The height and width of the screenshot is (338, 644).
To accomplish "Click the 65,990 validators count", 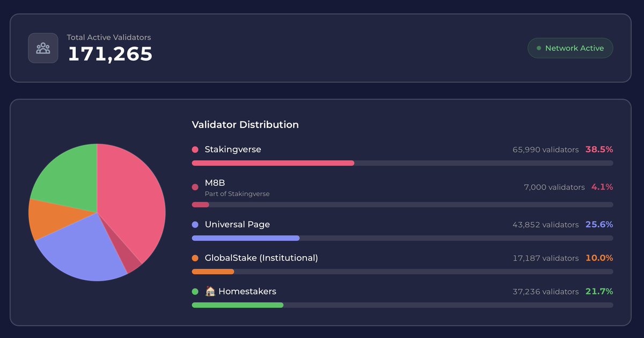I will click(x=546, y=149).
